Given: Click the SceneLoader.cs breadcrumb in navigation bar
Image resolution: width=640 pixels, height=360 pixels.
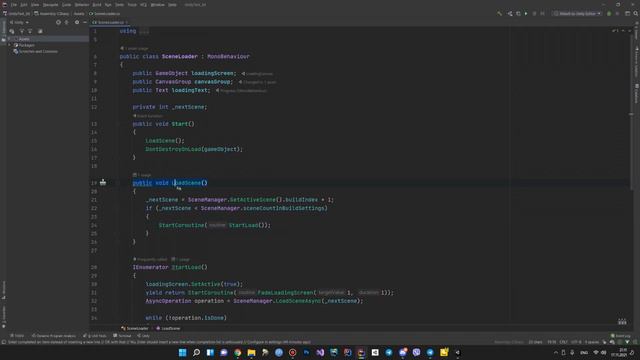Looking at the screenshot, I should click(104, 13).
